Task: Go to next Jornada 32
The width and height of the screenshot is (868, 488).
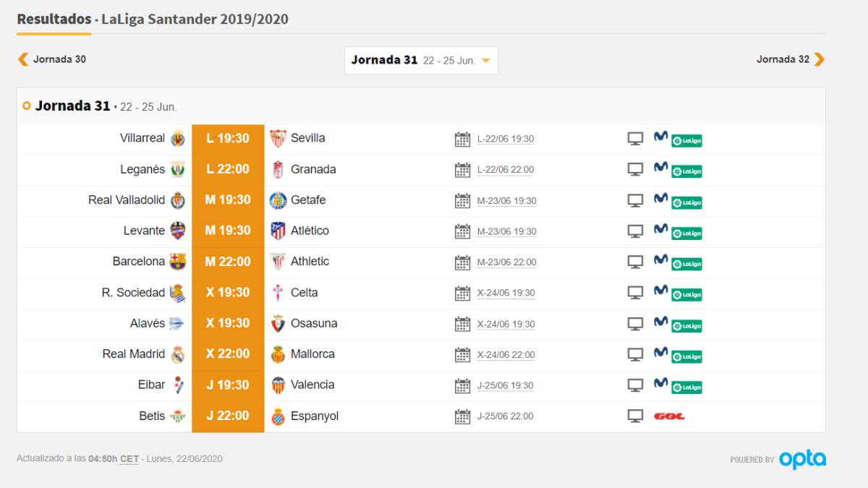Action: (x=790, y=59)
